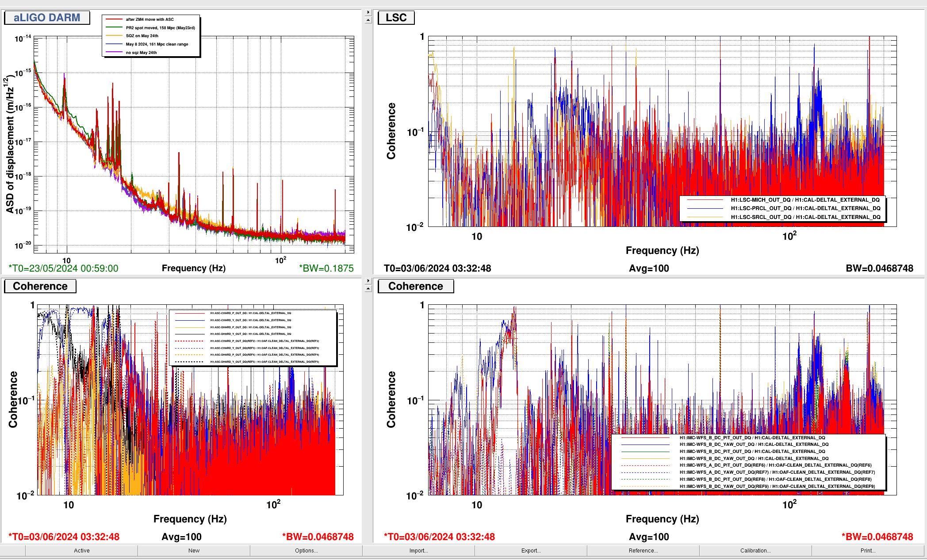Click up-arrow button beside LSC plot
Image resolution: width=927 pixels, height=560 pixels.
point(368,20)
